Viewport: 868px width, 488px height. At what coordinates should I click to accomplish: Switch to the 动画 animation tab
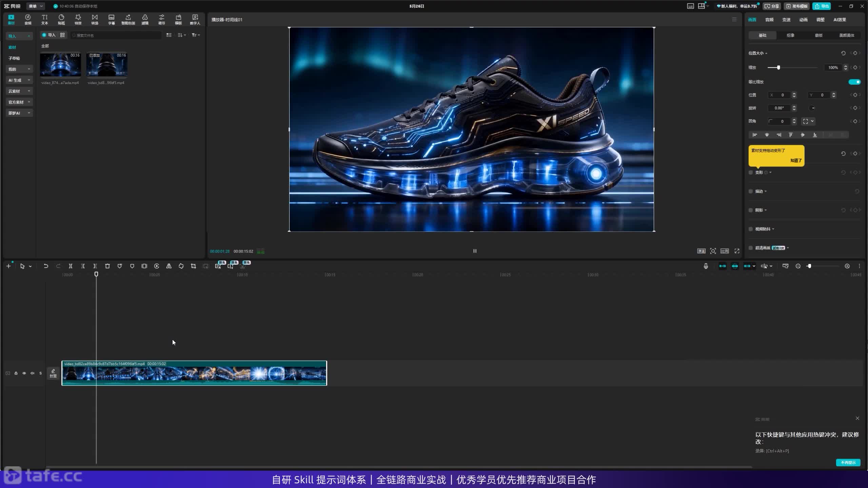tap(803, 20)
